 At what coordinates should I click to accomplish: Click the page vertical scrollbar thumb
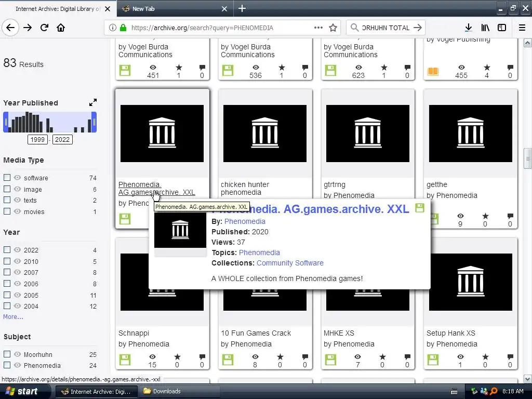(528, 158)
